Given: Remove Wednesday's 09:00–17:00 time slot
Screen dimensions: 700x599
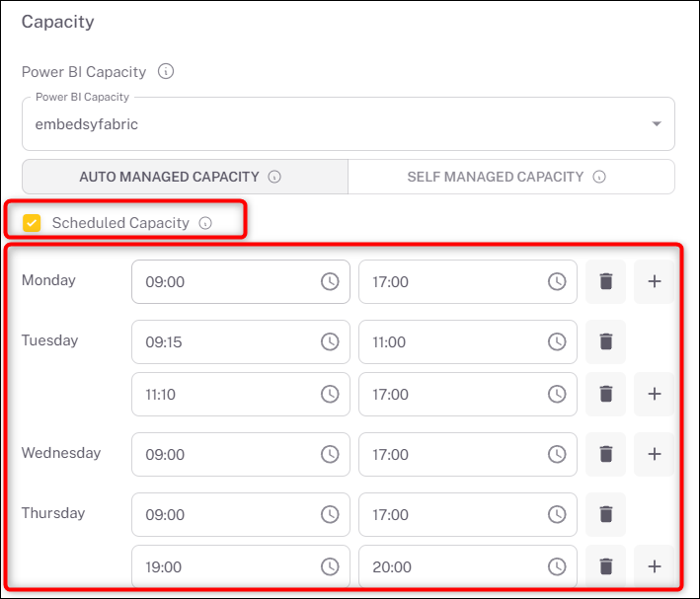Looking at the screenshot, I should pos(605,455).
